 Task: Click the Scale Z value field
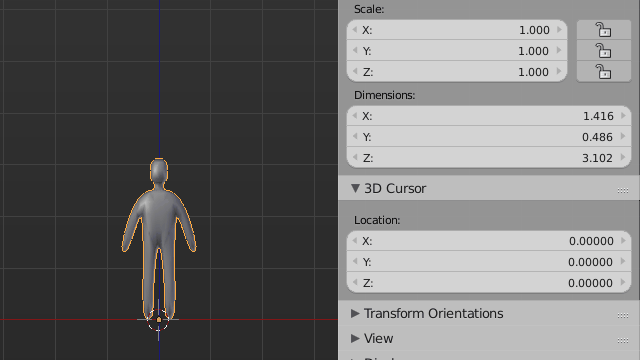(457, 72)
